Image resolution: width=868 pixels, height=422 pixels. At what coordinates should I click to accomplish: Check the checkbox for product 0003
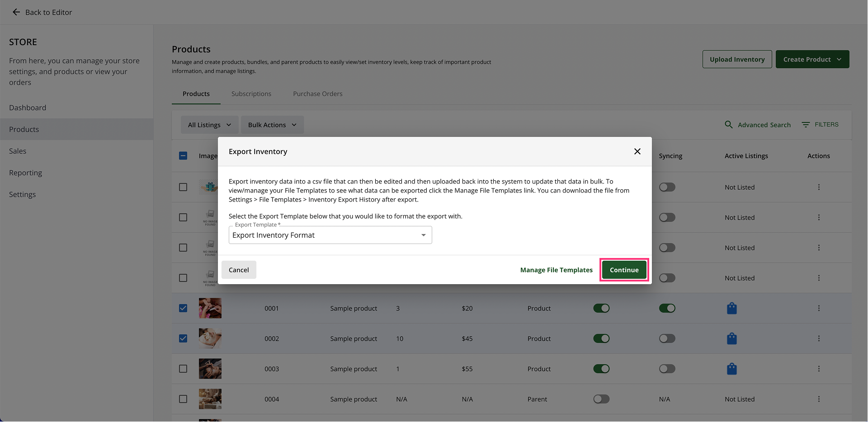[x=183, y=369]
